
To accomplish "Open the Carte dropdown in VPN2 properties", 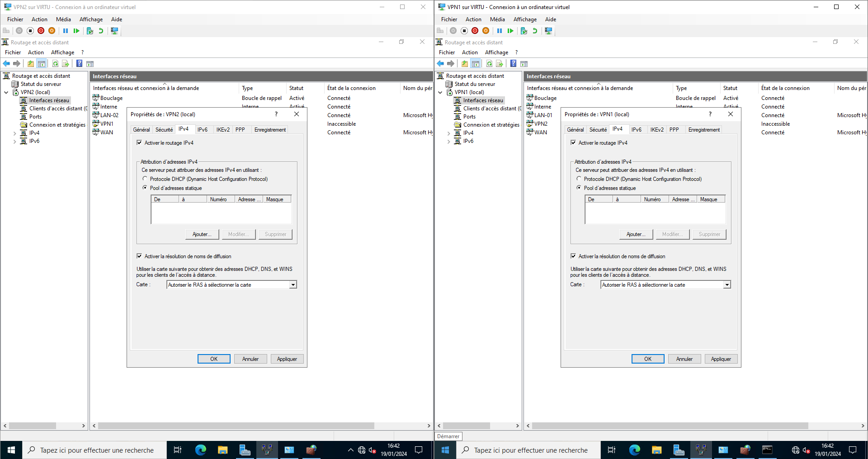I will (293, 285).
